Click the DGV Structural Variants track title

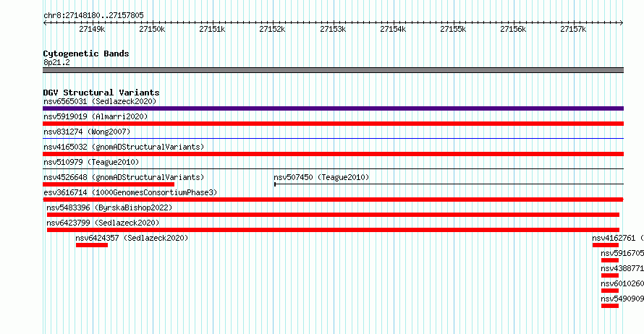pos(101,93)
